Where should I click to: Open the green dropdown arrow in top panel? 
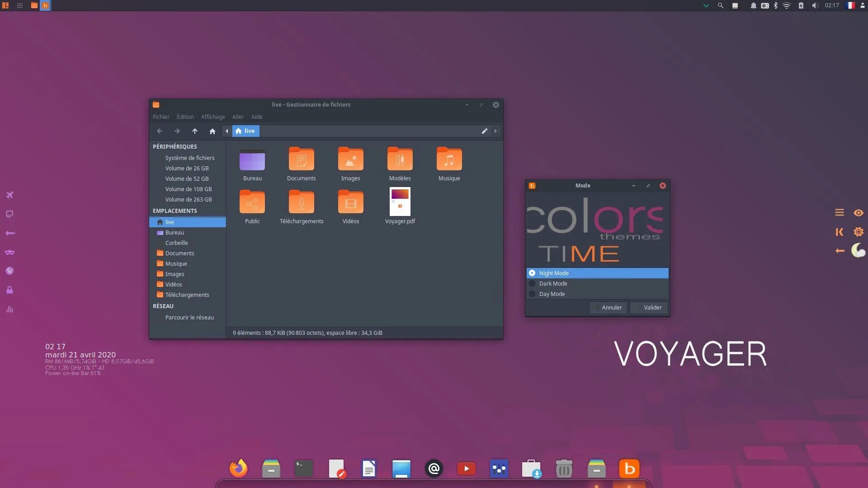point(706,5)
